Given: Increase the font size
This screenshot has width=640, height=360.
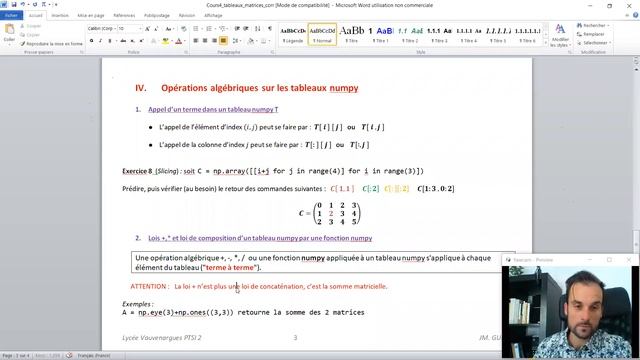Looking at the screenshot, I should tap(147, 29).
